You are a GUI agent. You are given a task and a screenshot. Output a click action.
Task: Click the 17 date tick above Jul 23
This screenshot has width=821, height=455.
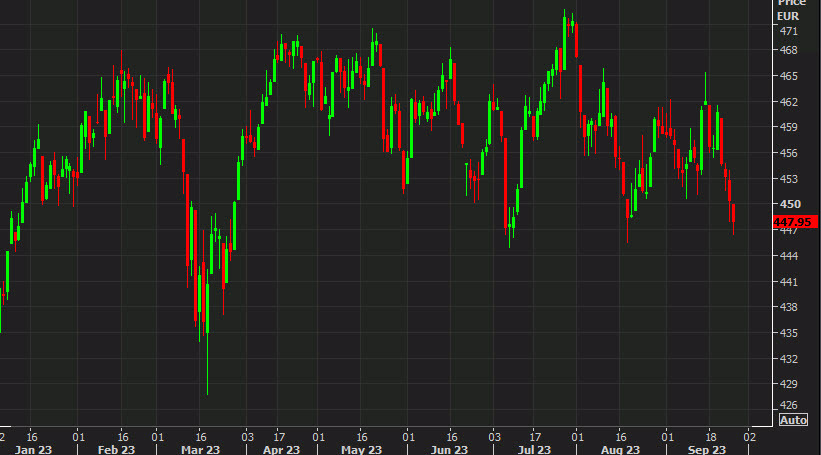point(535,436)
